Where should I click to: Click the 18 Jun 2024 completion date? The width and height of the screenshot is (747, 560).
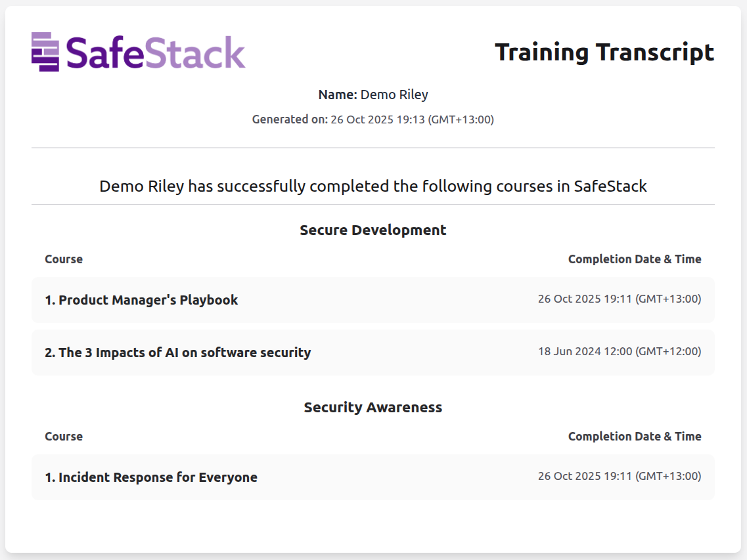tap(619, 352)
